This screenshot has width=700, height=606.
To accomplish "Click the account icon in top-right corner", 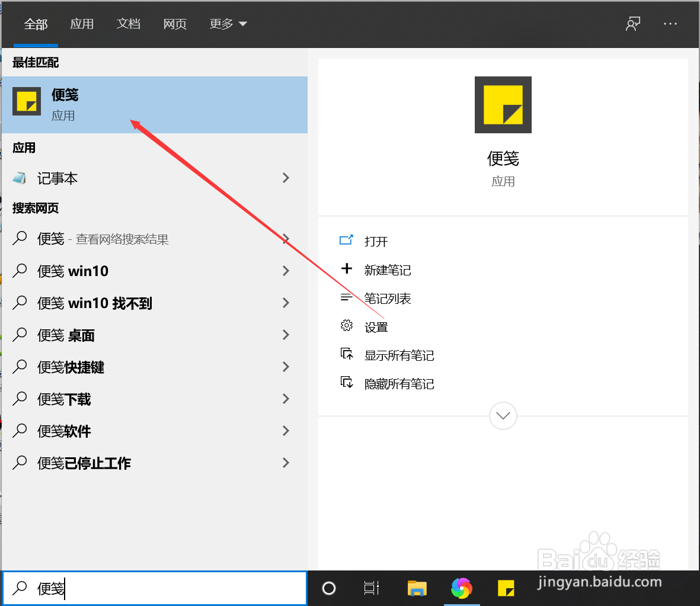I will coord(632,24).
